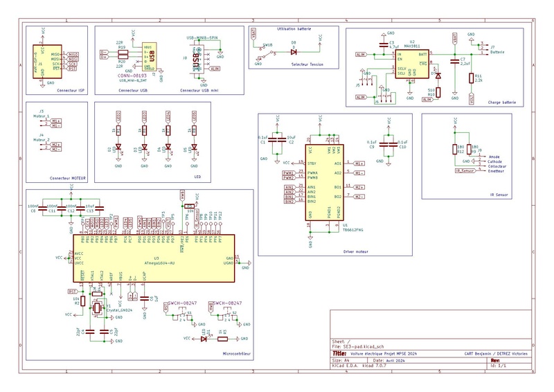The image size is (554, 392).
Task: Click the "Anode" label in IR Sensor
Action: [x=494, y=157]
